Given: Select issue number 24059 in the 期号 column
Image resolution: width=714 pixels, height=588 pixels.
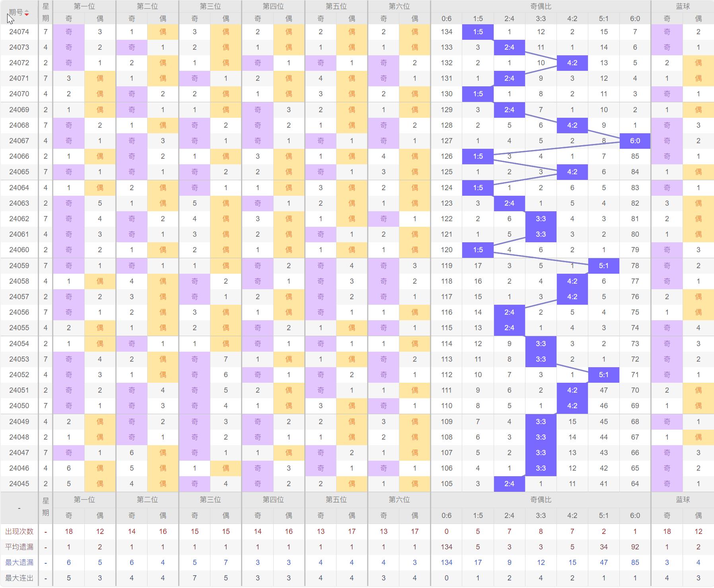Looking at the screenshot, I should (x=19, y=266).
